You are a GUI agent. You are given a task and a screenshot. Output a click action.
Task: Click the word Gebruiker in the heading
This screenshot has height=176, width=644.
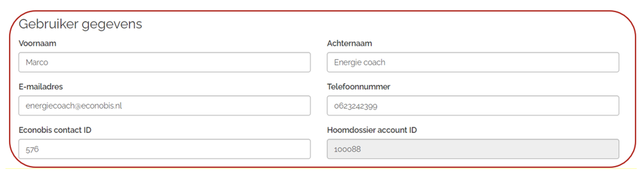coord(49,24)
